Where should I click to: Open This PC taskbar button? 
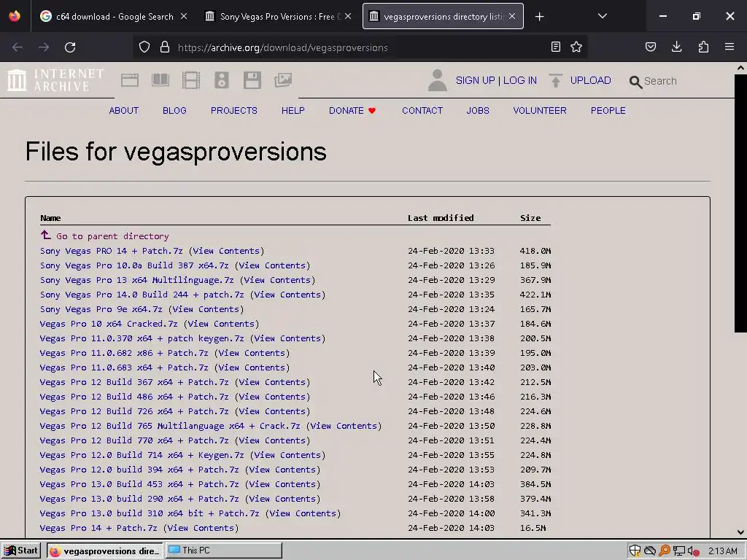[x=223, y=551]
